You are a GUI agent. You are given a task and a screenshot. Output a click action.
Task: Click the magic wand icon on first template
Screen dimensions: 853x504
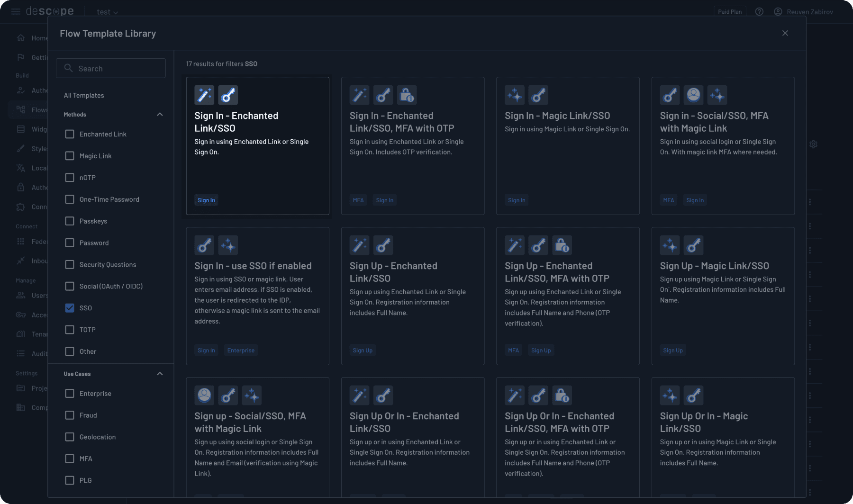pos(204,95)
